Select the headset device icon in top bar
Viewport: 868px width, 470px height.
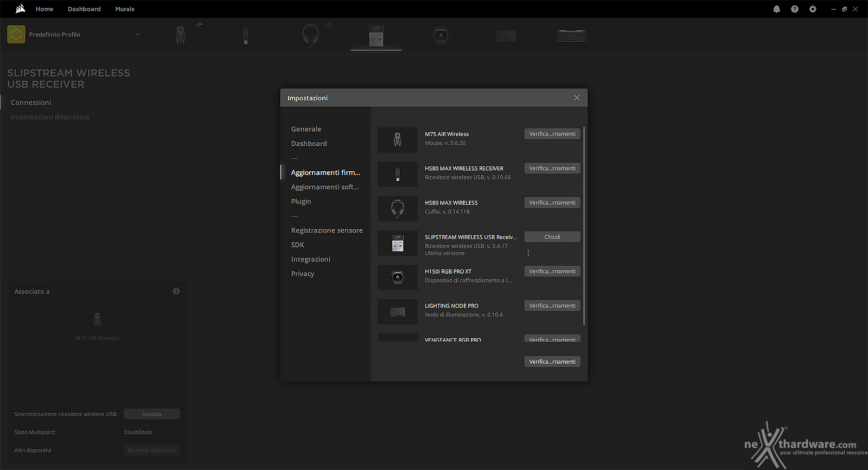(311, 35)
